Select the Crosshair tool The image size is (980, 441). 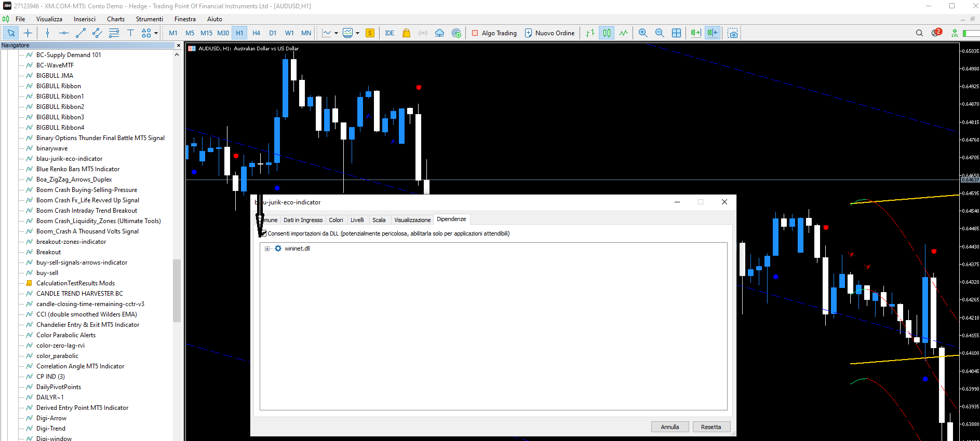[x=28, y=33]
